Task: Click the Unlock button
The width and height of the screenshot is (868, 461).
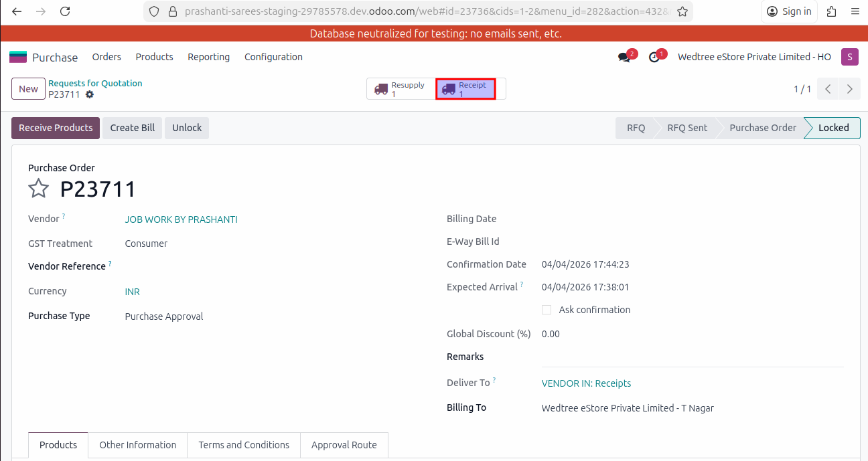Action: (x=187, y=128)
